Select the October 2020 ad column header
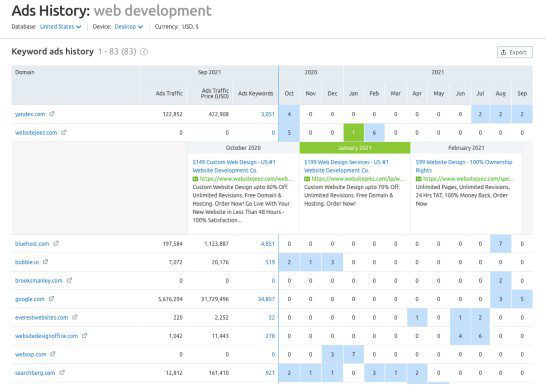The width and height of the screenshot is (546, 385). pos(243,148)
